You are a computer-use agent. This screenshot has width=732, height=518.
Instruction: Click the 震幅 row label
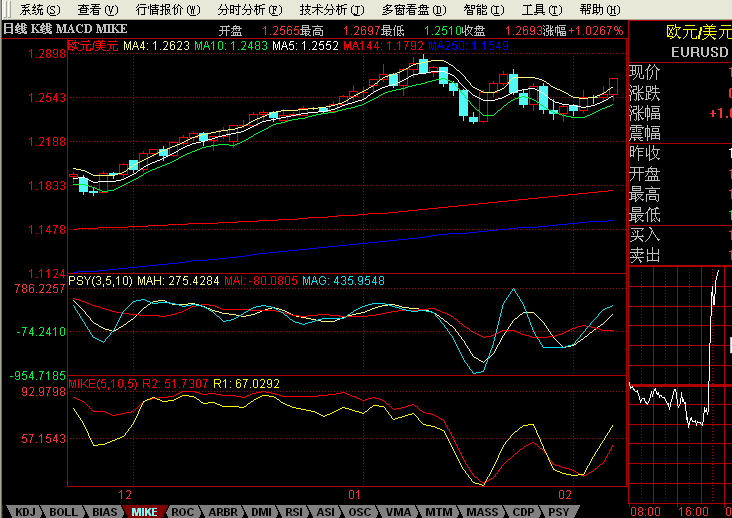point(645,133)
